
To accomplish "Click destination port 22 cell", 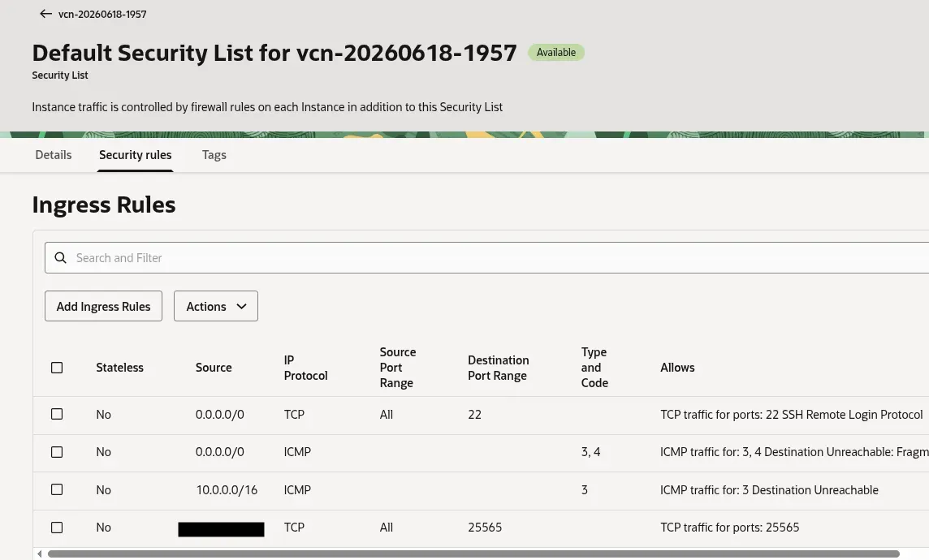I will [474, 415].
